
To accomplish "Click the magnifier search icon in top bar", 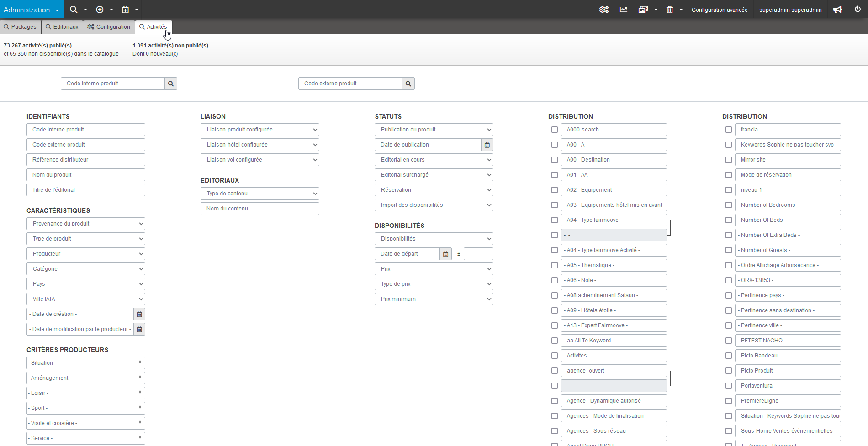I will click(x=73, y=10).
